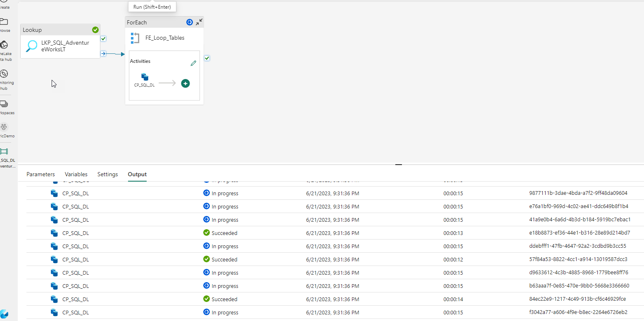644x321 pixels.
Task: Select the Lookup activity header
Action: pyautogui.click(x=60, y=30)
